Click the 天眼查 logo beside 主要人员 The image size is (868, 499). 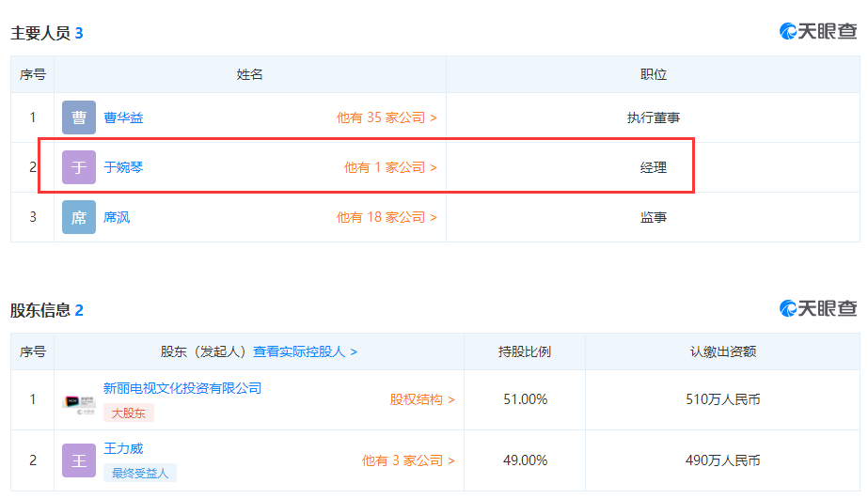point(818,32)
